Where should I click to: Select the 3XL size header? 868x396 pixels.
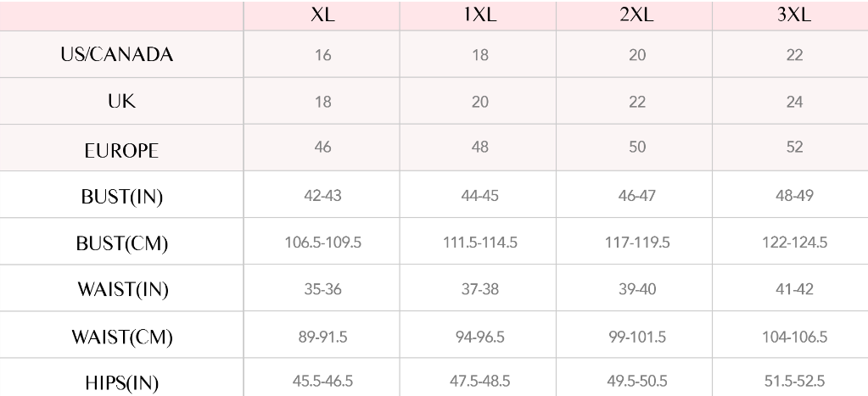tap(794, 15)
